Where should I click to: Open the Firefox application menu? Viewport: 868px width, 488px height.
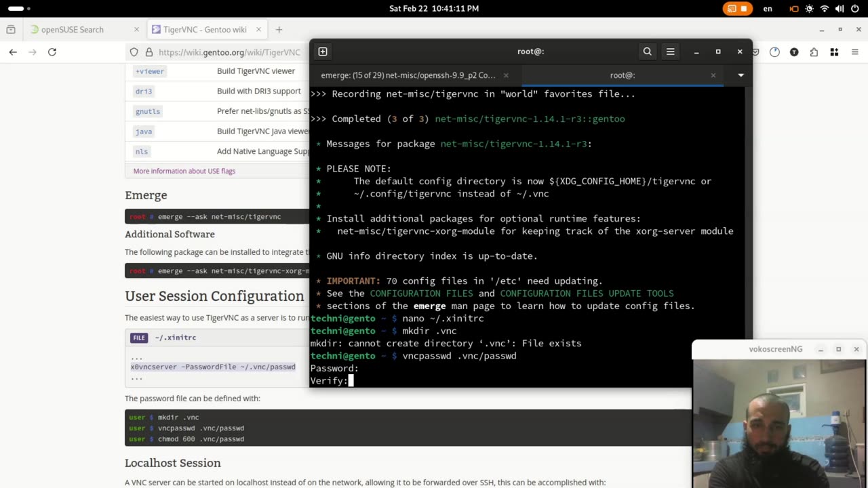click(854, 52)
